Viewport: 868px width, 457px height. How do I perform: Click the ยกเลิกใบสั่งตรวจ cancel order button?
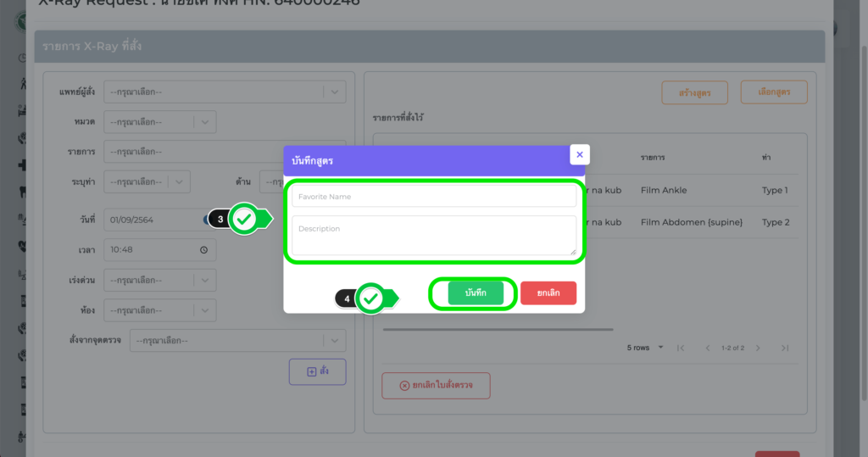(x=436, y=386)
